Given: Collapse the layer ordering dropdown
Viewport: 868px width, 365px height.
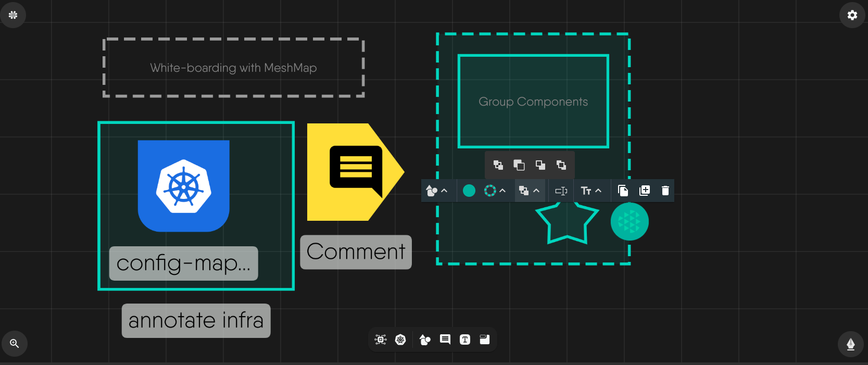Looking at the screenshot, I should click(x=536, y=191).
